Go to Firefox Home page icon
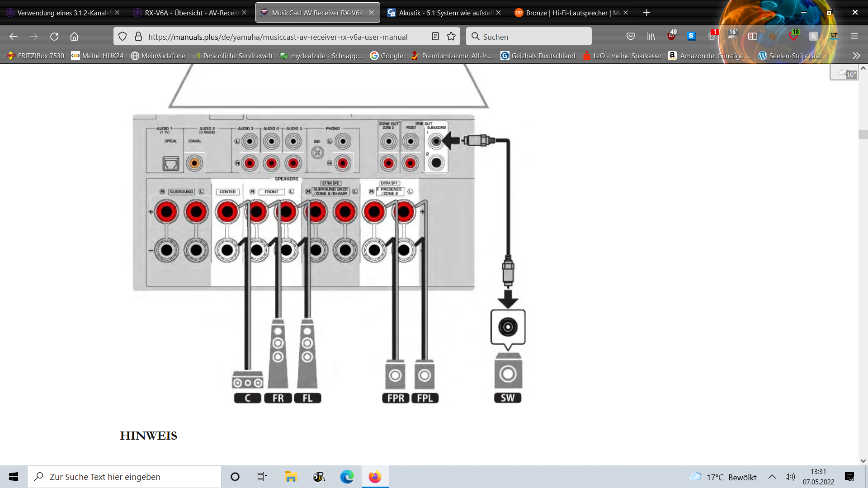The width and height of the screenshot is (868, 488). pos(74,37)
